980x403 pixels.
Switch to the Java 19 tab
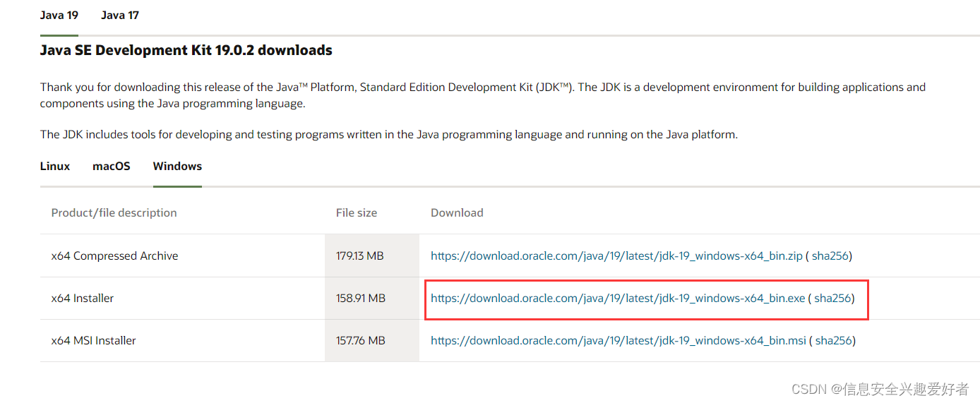[x=59, y=15]
